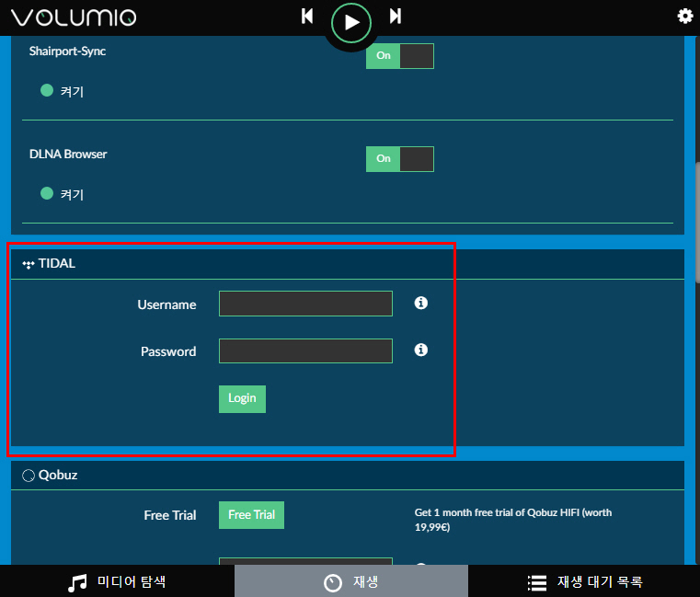Click the Volumio logo
The image size is (700, 597).
[74, 17]
